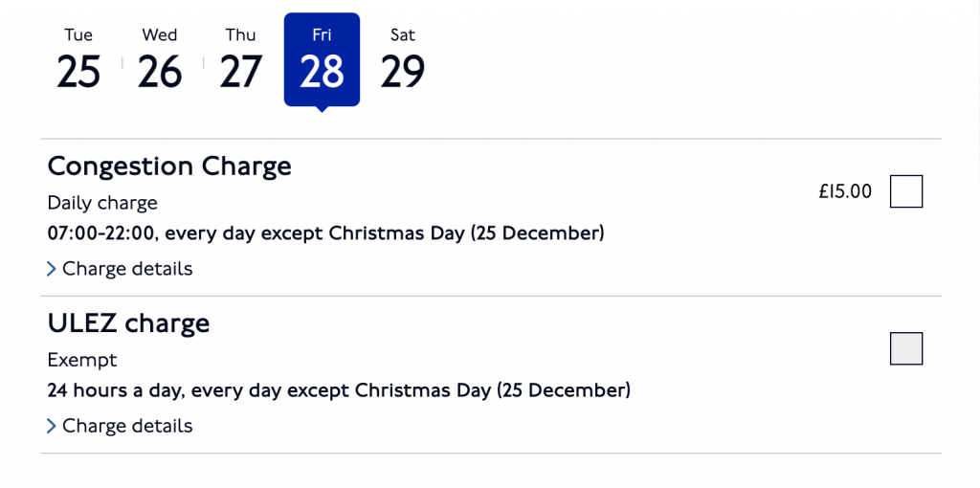
Task: Click the greyed-out ULEZ charge checkbox
Action: (x=905, y=348)
